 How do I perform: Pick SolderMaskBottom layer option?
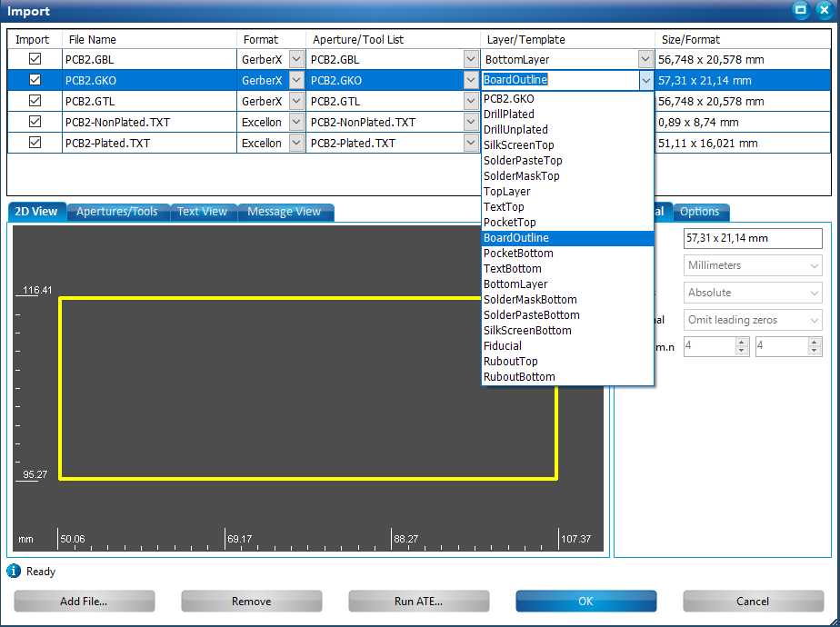tap(530, 300)
